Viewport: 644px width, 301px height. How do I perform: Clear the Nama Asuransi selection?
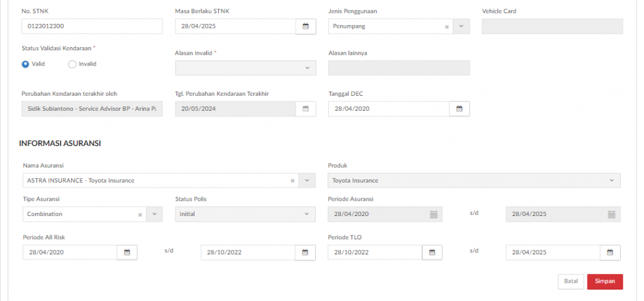click(x=293, y=181)
